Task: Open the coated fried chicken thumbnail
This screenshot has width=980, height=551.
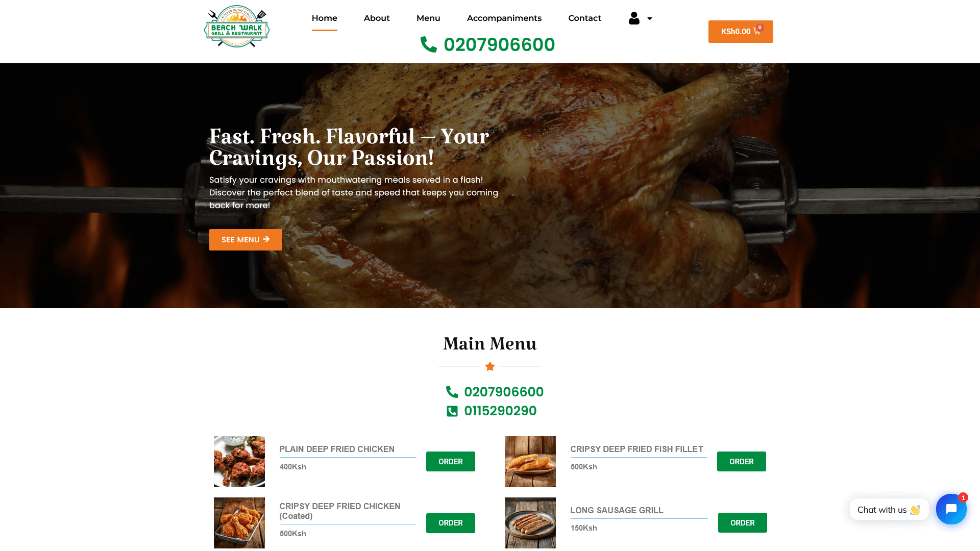Action: pos(239,523)
